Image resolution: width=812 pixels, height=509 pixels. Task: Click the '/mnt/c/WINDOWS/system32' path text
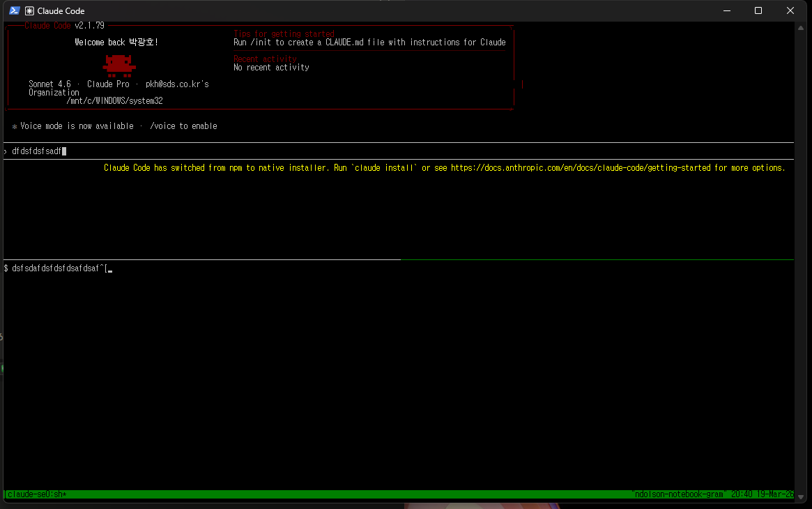point(114,101)
